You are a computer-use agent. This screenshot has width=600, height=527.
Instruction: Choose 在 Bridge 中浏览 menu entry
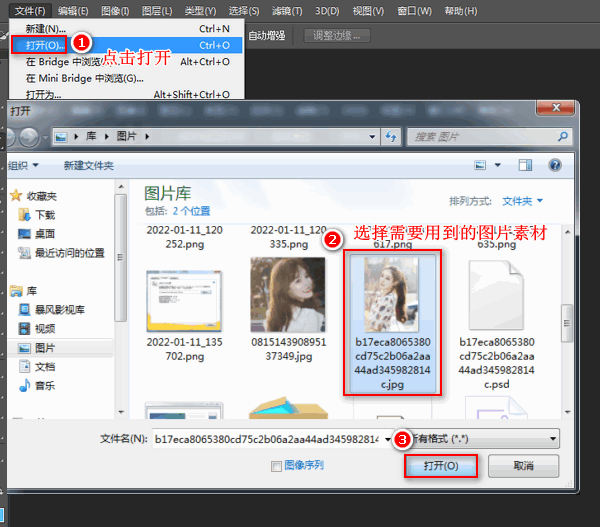[127, 62]
